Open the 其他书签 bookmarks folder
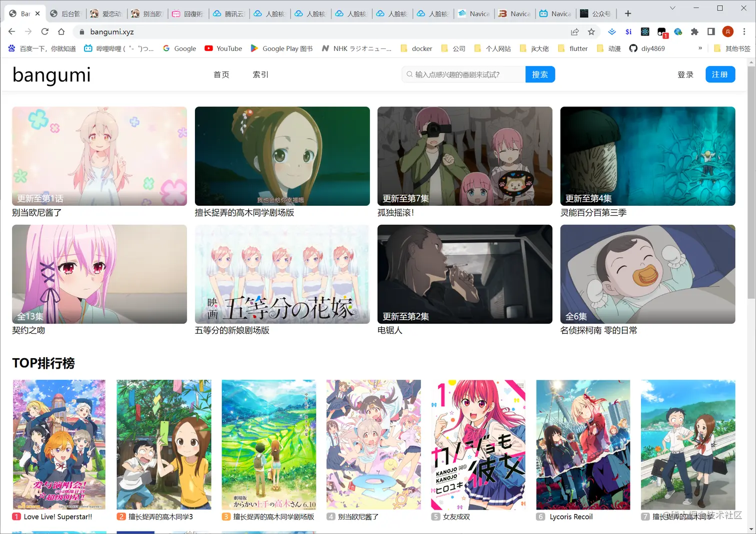Screen dimensions: 756x534 pyautogui.click(x=732, y=48)
